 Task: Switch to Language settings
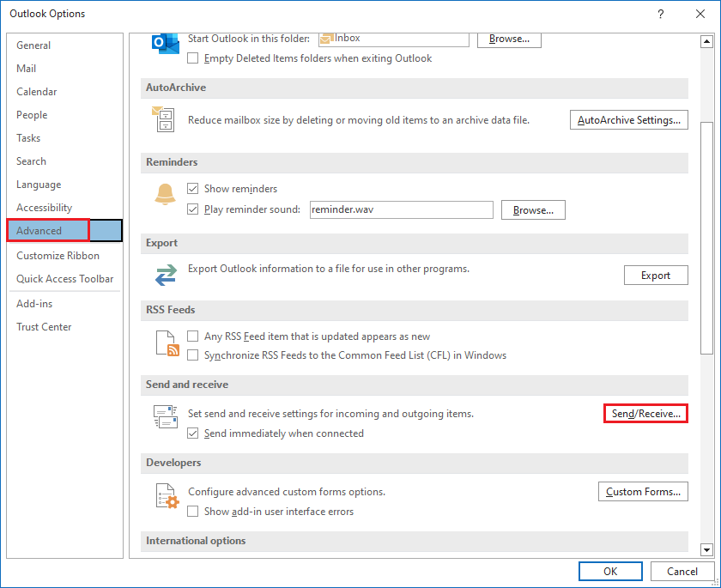(65, 185)
